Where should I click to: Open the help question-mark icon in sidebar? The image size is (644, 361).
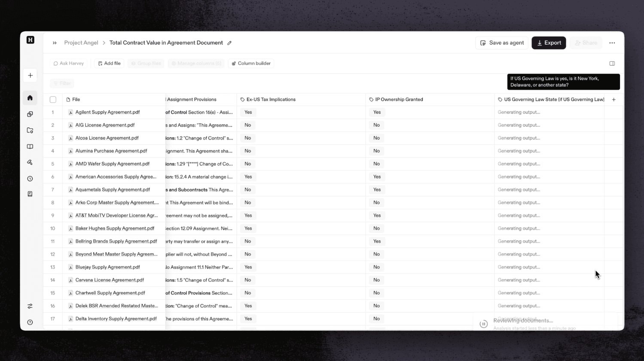coord(30,322)
